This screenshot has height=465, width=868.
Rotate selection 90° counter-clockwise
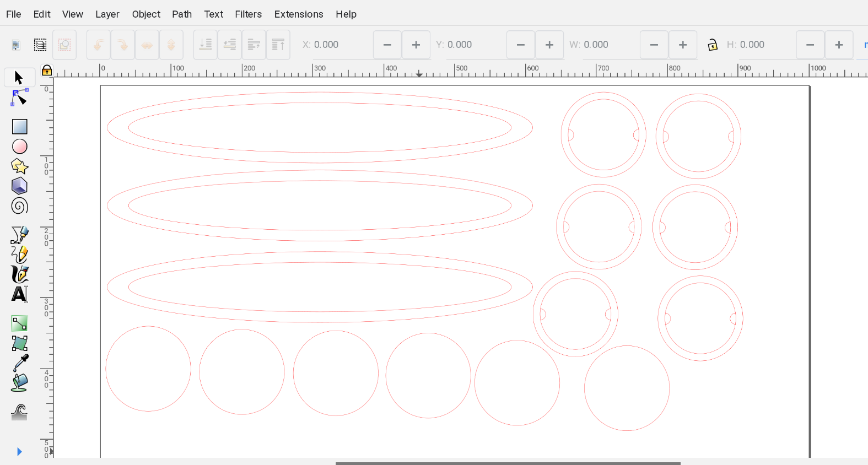pos(98,45)
